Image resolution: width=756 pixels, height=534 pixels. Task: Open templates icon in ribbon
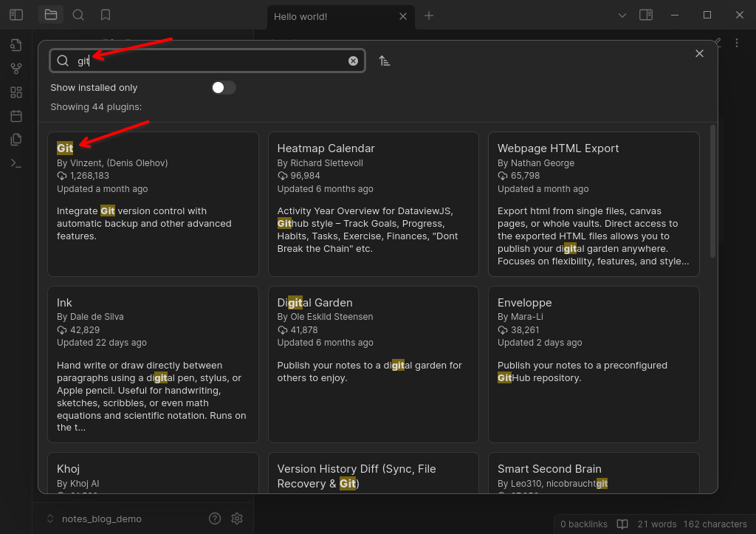[x=16, y=140]
